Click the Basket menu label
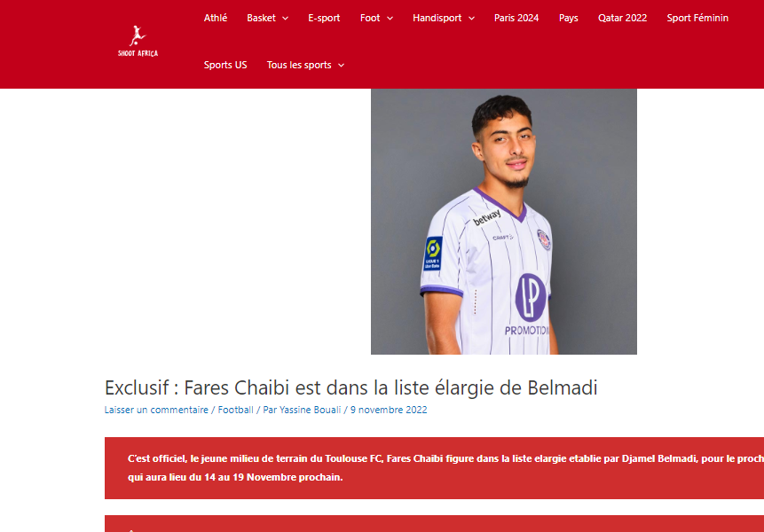The width and height of the screenshot is (764, 532). (x=261, y=18)
